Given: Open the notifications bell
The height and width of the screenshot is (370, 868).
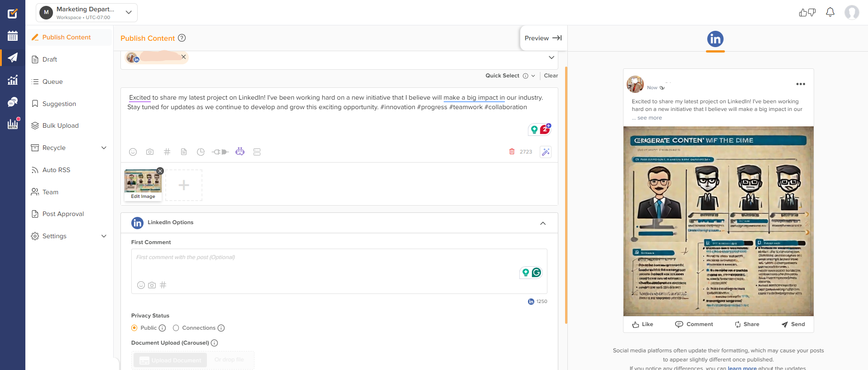Looking at the screenshot, I should (830, 12).
